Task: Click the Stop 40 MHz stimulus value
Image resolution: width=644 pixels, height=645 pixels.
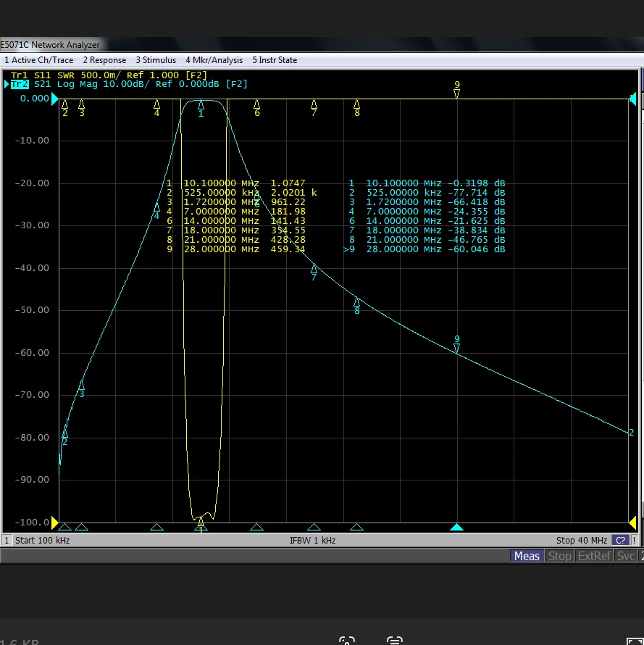Action: point(582,540)
